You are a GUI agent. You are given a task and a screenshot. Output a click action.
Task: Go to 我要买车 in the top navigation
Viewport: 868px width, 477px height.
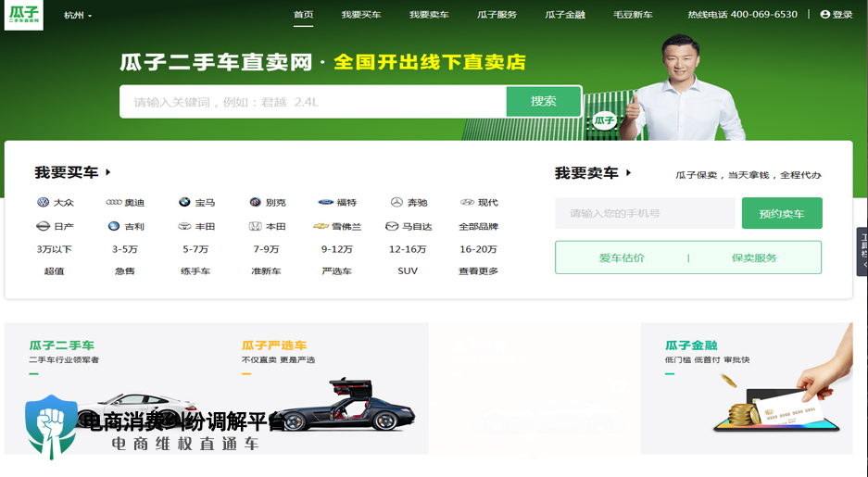tap(361, 15)
